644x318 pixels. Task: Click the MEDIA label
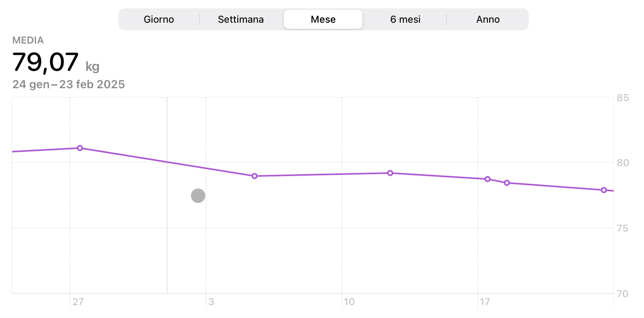tap(28, 40)
